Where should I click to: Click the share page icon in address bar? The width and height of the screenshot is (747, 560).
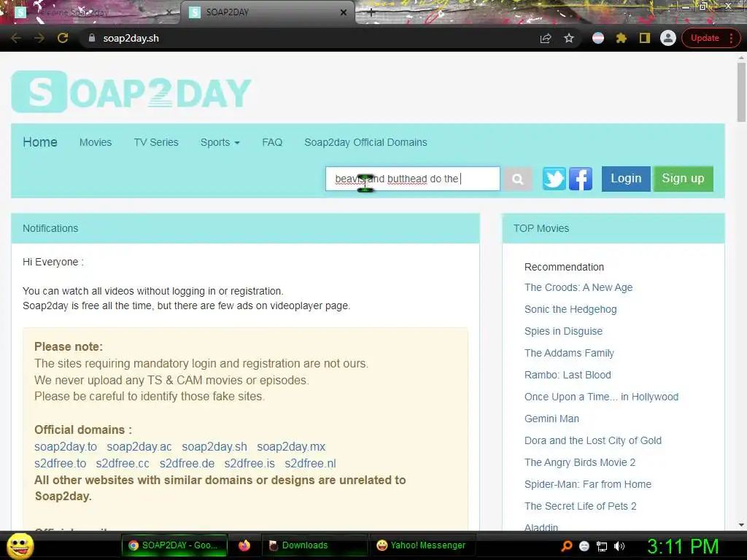pos(546,38)
